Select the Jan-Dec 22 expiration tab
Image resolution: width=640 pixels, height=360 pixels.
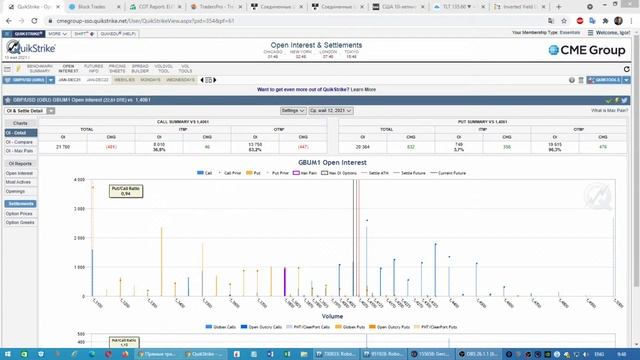[98, 80]
